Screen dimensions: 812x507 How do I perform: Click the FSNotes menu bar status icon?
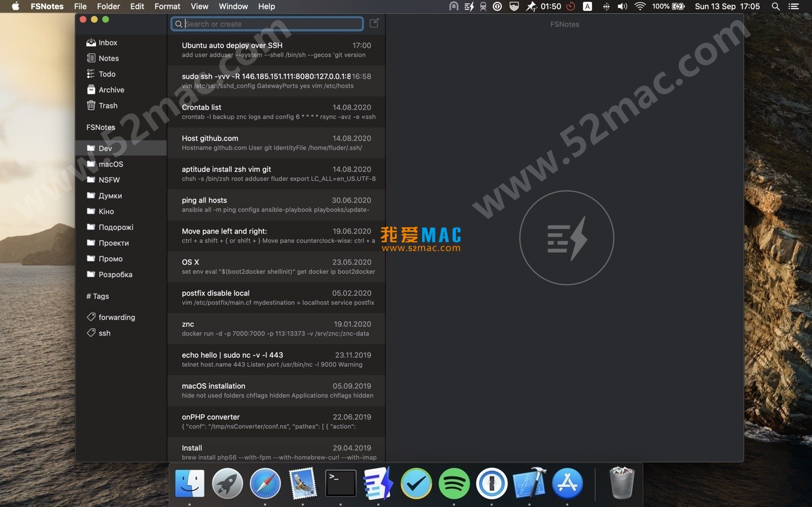(x=469, y=7)
